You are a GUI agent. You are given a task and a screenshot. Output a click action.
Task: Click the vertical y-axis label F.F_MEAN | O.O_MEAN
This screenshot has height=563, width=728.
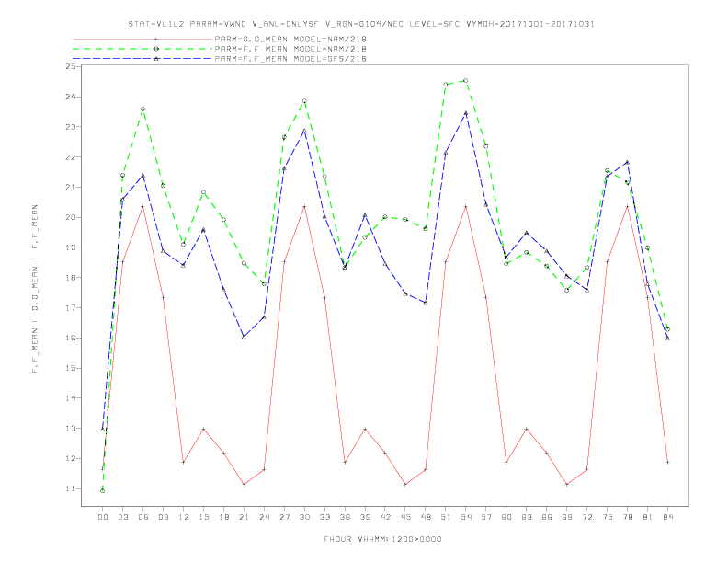coord(35,289)
